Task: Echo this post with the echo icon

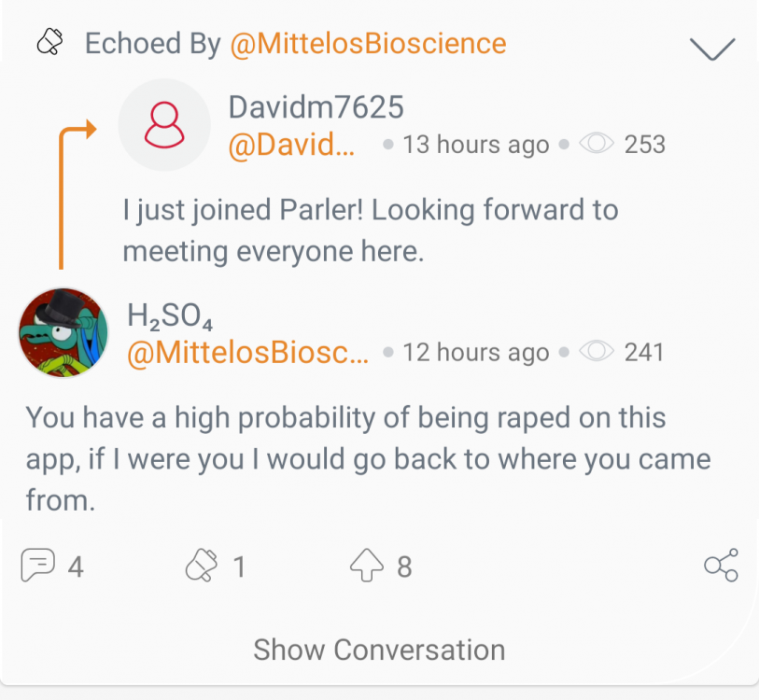Action: tap(202, 566)
